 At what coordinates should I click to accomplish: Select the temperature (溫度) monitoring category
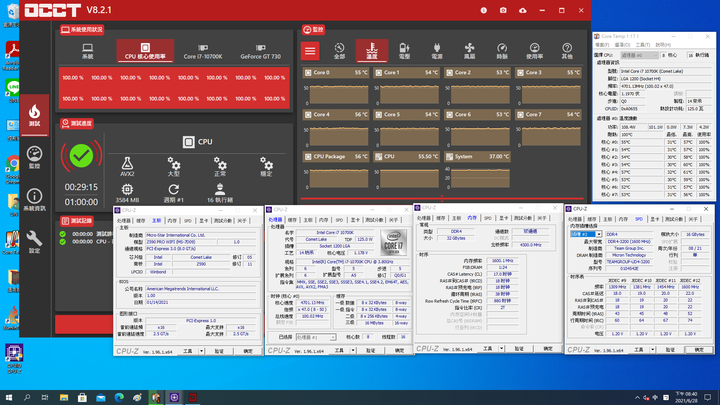tap(371, 51)
